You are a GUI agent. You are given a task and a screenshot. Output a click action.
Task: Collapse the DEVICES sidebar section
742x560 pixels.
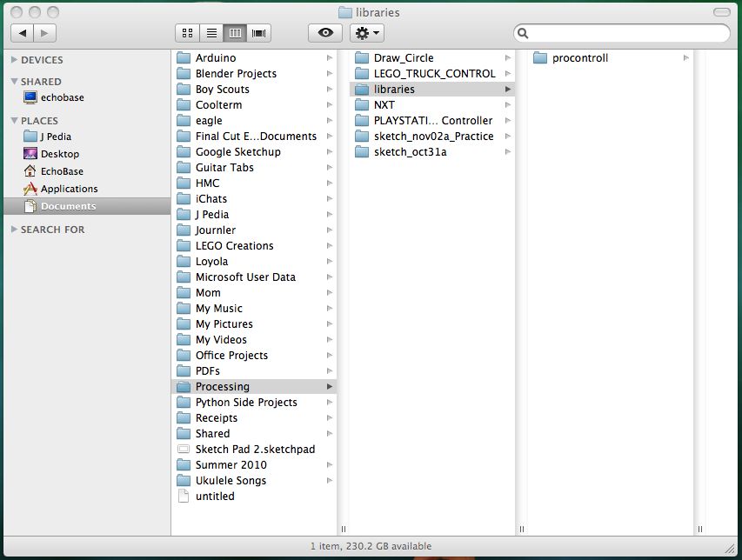(14, 60)
